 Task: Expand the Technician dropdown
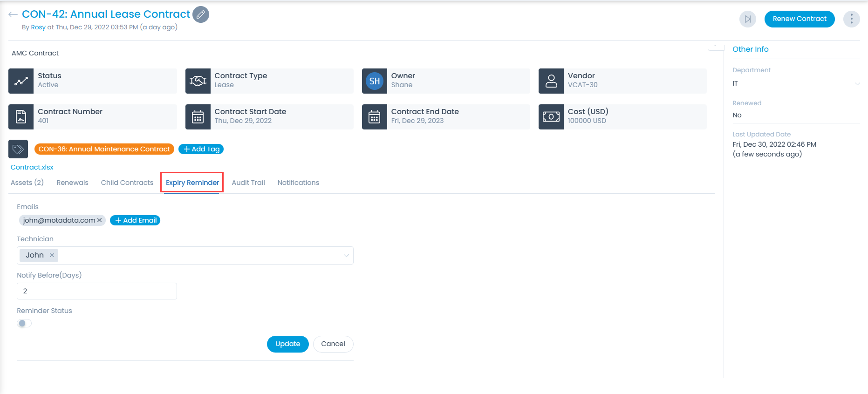click(x=346, y=255)
